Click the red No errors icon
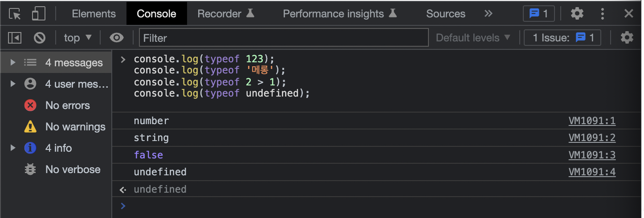The image size is (644, 218). 30,105
